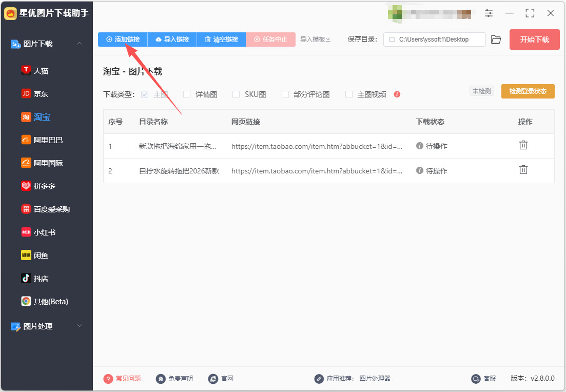Click the red 开始下载 button
566x392 pixels.
click(535, 40)
